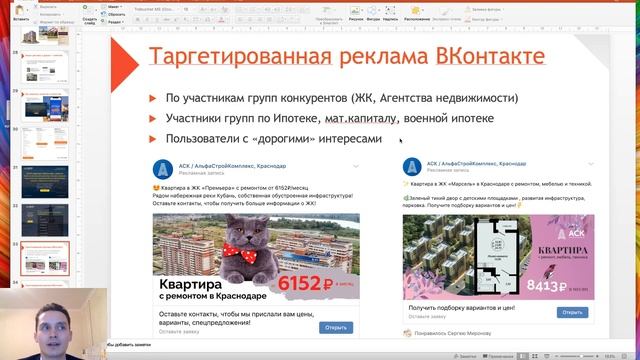Click АСК / АльфаСтройКомплекс link in right ad
Image resolution: width=640 pixels, height=360 pixels.
pyautogui.click(x=476, y=163)
